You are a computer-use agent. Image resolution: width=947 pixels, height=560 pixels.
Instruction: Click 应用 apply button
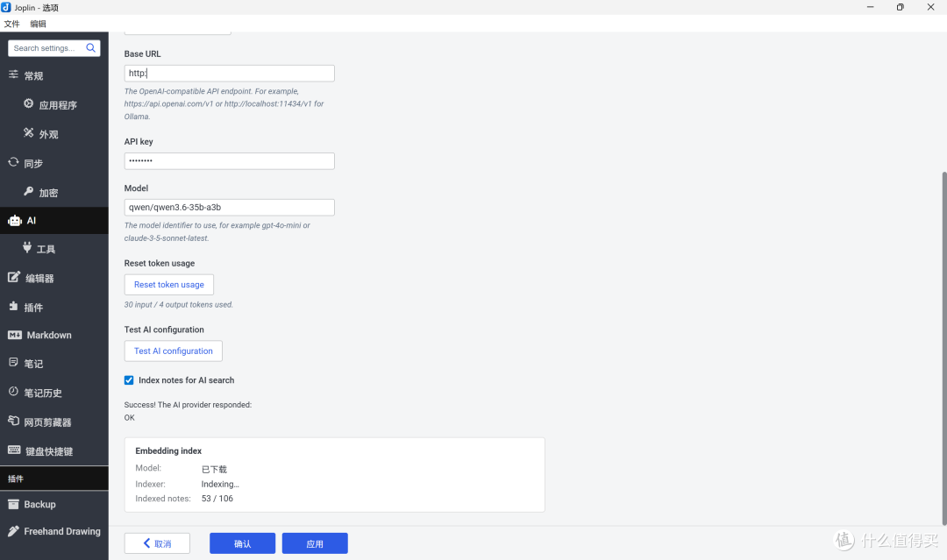(315, 543)
